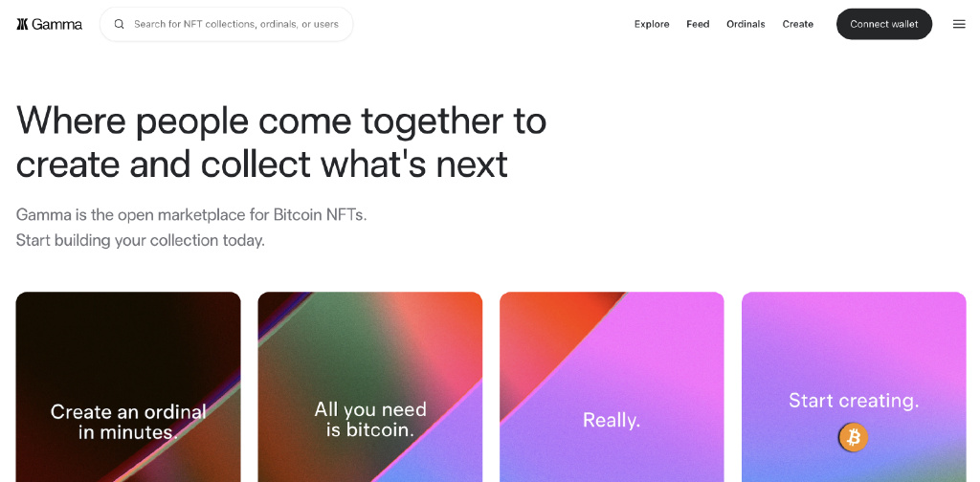980x482 pixels.
Task: Focus the NFT collections search field
Action: tap(235, 24)
